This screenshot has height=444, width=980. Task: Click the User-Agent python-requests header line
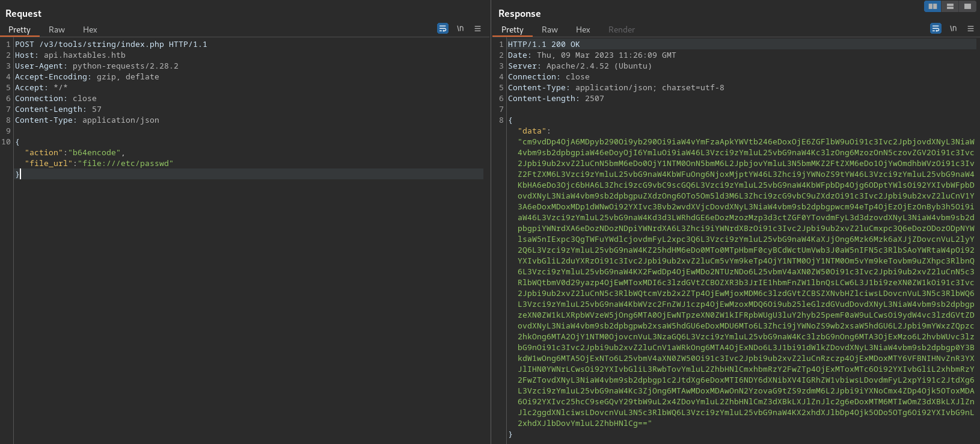point(97,66)
